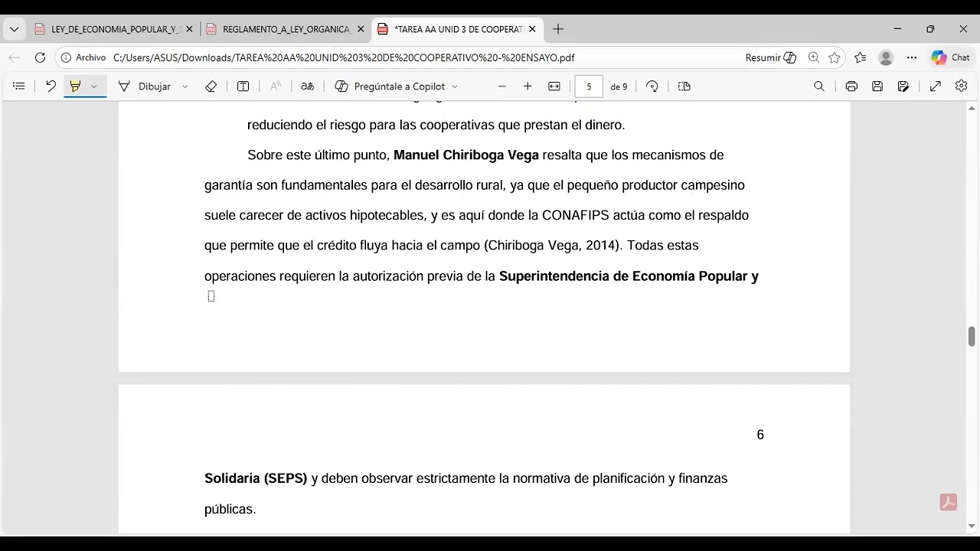The width and height of the screenshot is (980, 551).
Task: Switch page view layout
Action: coord(684,86)
